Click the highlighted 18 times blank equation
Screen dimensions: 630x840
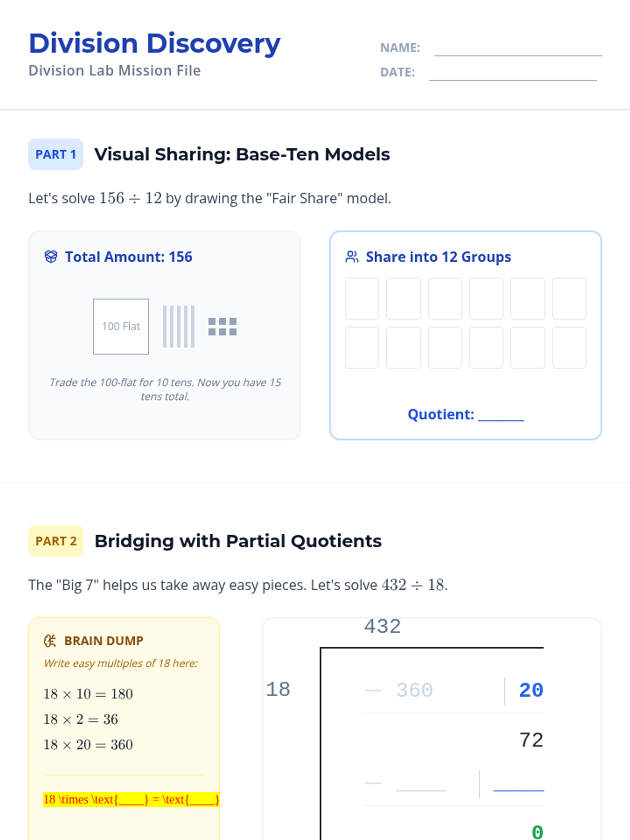click(x=131, y=800)
